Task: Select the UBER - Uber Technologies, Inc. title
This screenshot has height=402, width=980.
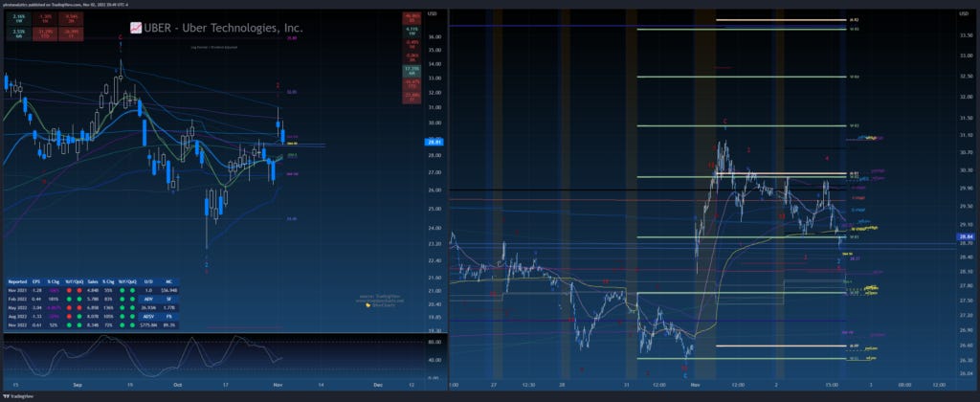Action: [x=223, y=28]
